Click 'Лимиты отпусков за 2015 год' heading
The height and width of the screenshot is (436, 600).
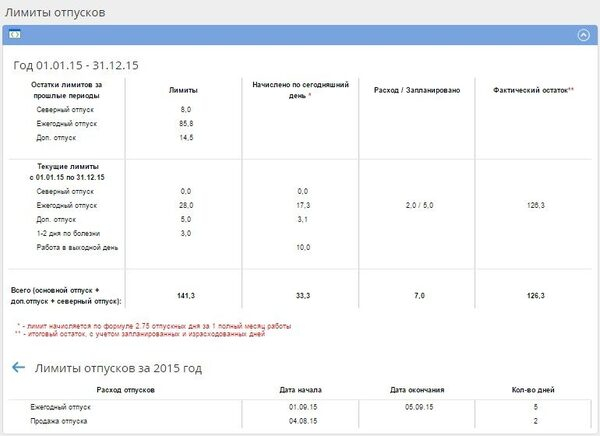click(118, 368)
